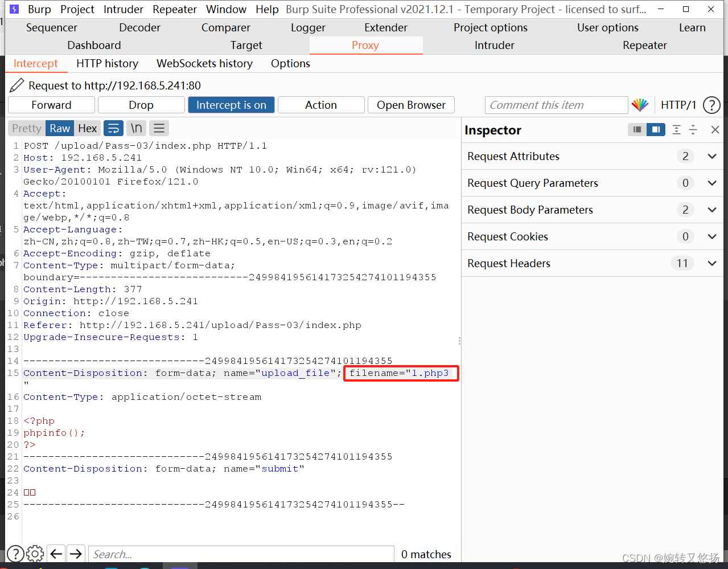Go to next search match arrow
The width and height of the screenshot is (728, 569).
point(75,554)
